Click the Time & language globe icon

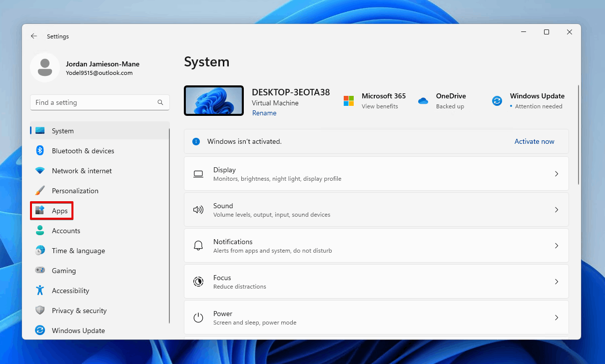click(40, 251)
